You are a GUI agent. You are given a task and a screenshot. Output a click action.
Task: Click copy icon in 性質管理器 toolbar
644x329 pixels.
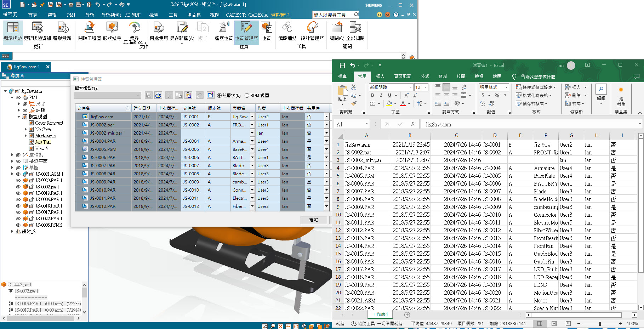coord(179,95)
